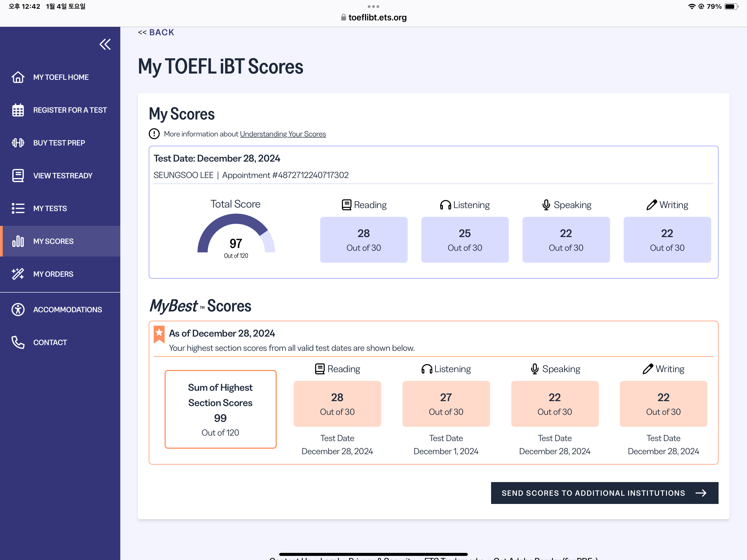Click the toeflibt.ets.org address bar
747x560 pixels.
tap(373, 17)
